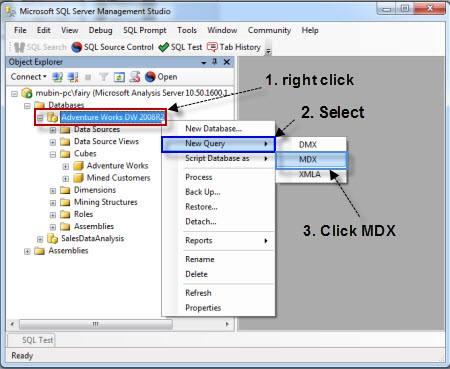Open the Connect dropdown
The width and height of the screenshot is (450, 369).
28,77
